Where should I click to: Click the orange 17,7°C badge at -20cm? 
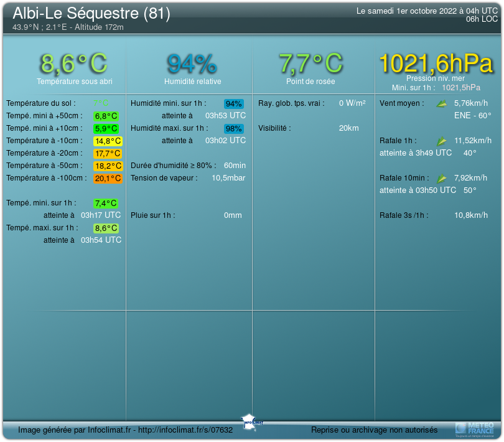tap(107, 153)
